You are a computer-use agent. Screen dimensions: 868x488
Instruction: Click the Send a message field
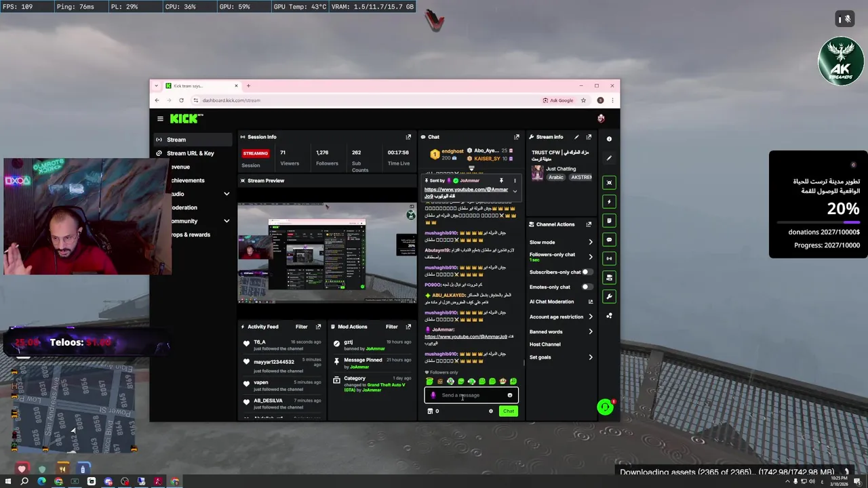click(x=471, y=395)
